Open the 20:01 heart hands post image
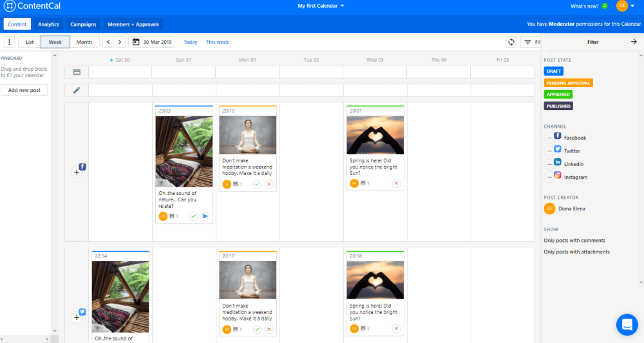Image resolution: width=644 pixels, height=343 pixels. click(x=375, y=135)
